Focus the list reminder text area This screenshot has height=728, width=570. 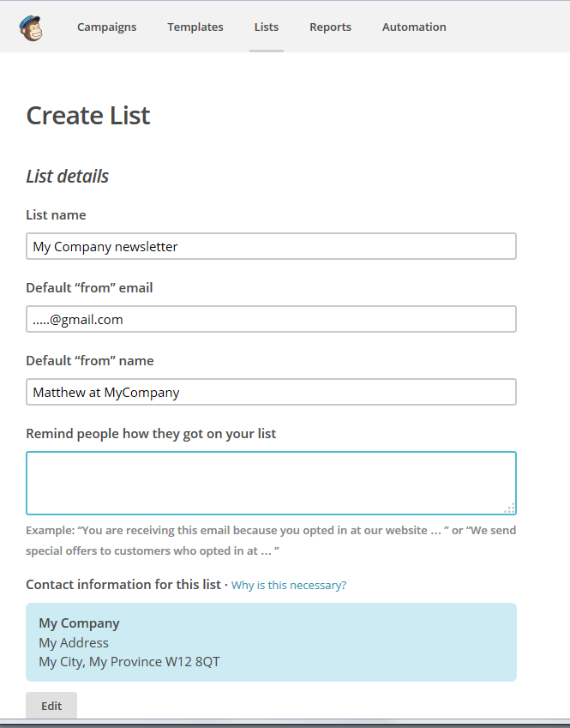coord(271,483)
